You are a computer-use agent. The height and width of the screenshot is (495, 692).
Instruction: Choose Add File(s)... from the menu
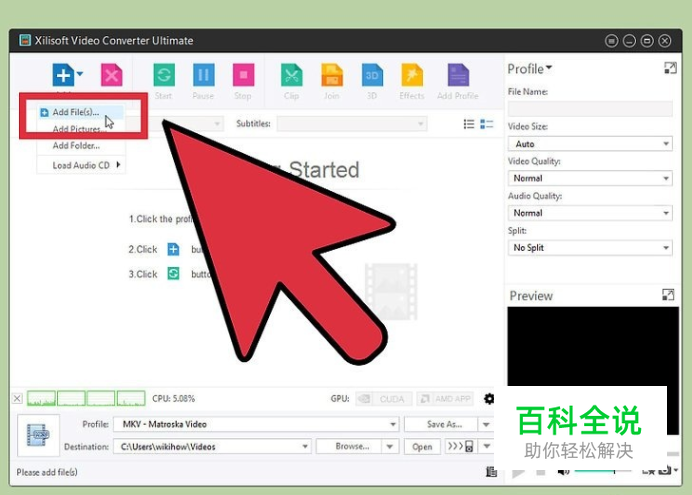[x=75, y=112]
